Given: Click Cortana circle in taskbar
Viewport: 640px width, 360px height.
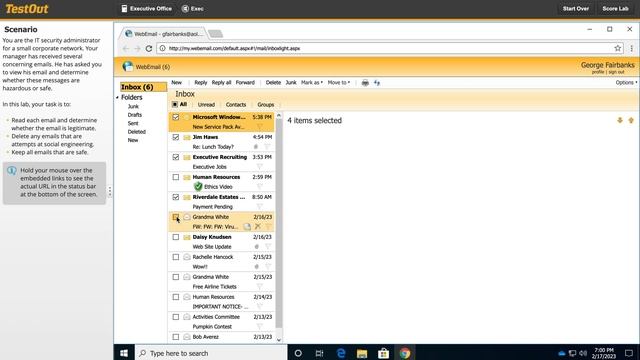Looking at the screenshot, I should tap(298, 353).
